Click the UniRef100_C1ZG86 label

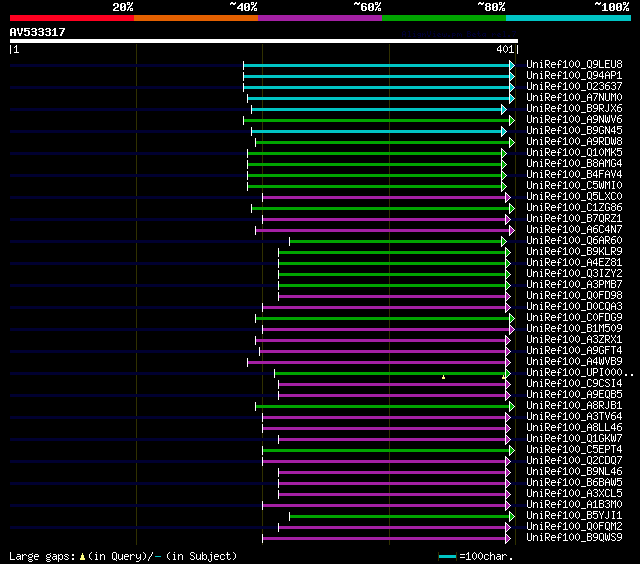(574, 208)
